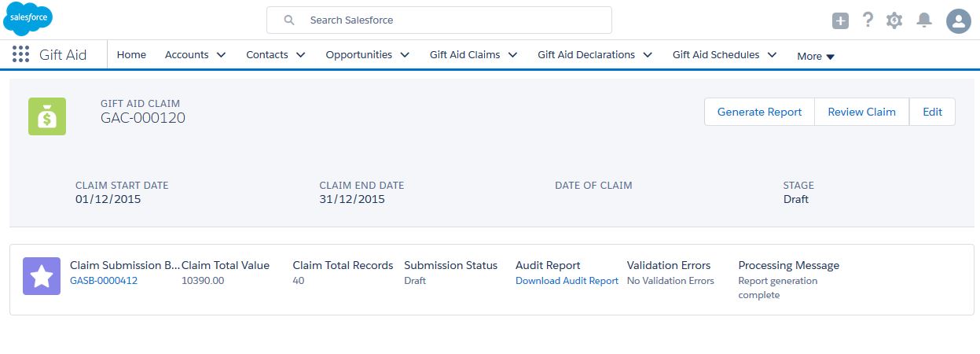980x354 pixels.
Task: Focus the Search Salesforce field
Action: [448, 20]
